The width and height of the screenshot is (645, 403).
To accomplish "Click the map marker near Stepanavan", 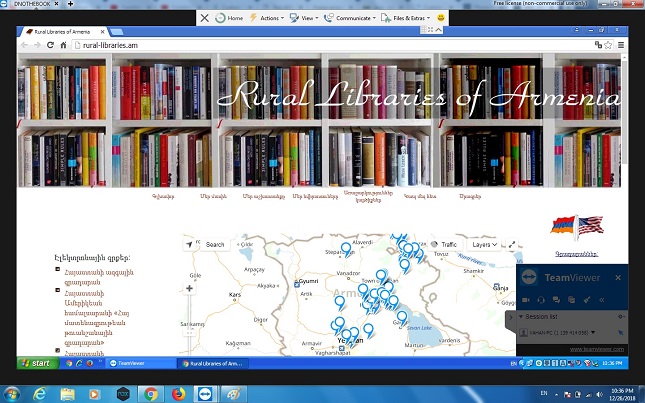I will point(346,249).
